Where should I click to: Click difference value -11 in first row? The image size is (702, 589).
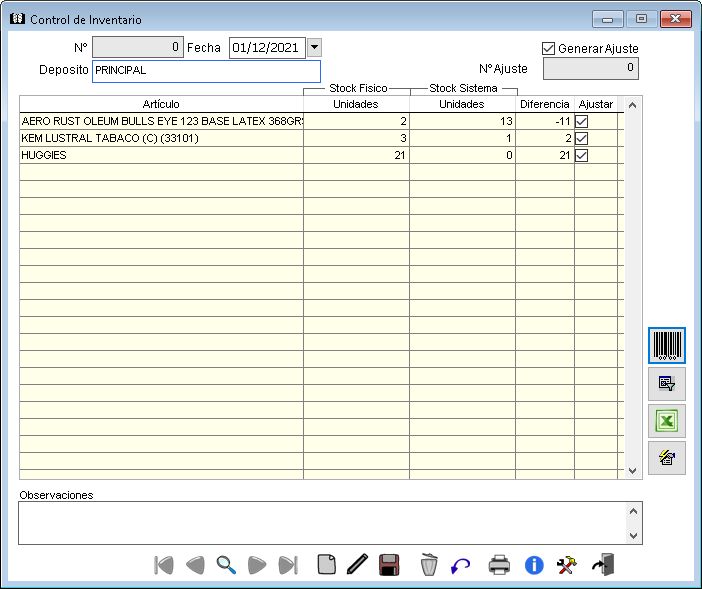pos(545,121)
